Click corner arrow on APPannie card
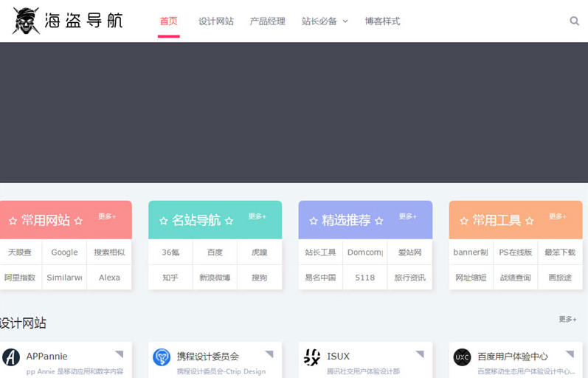Screen dimensions: 588x378 tap(120, 354)
